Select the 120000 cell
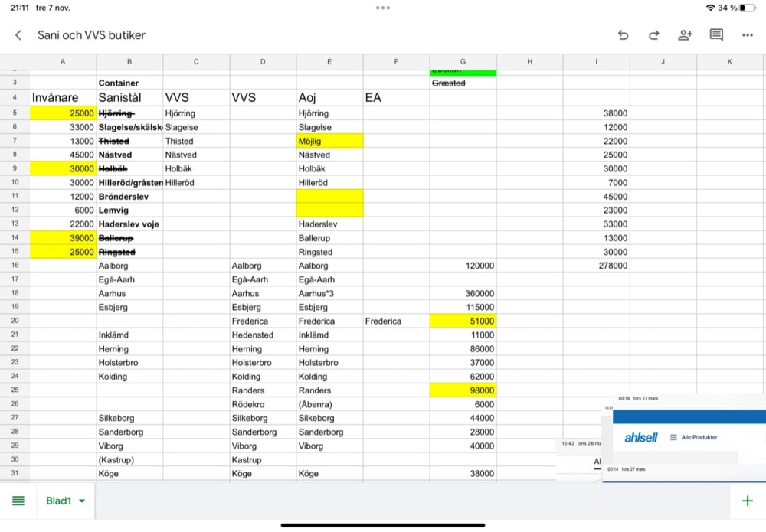 [x=463, y=266]
